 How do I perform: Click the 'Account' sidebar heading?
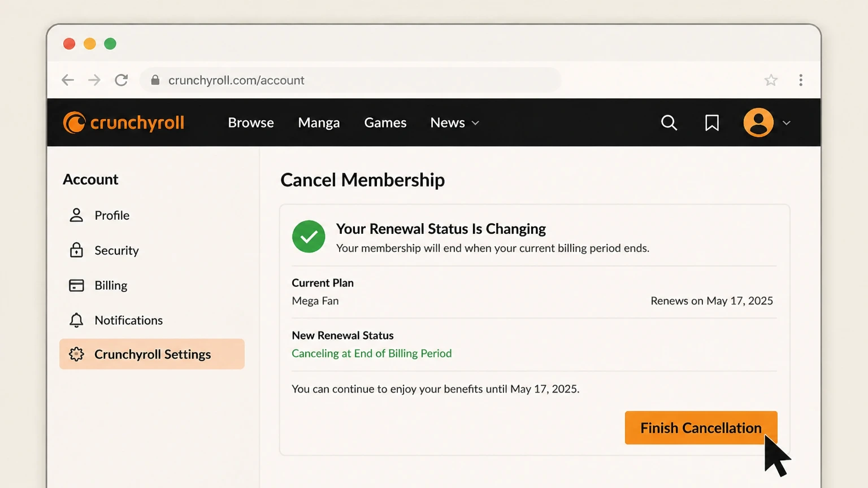click(90, 180)
